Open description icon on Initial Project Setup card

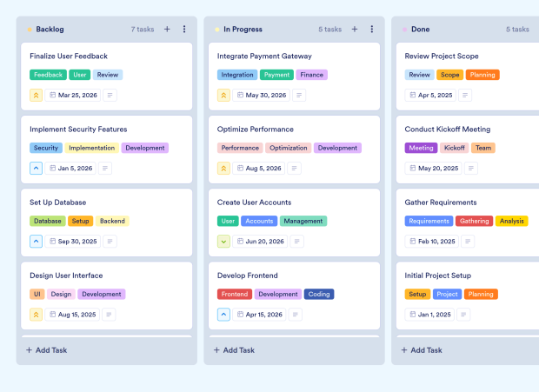(x=463, y=315)
